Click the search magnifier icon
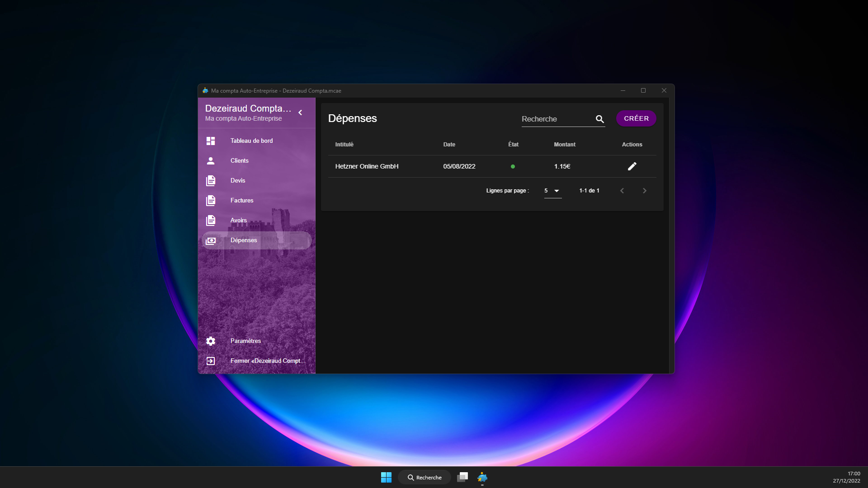The height and width of the screenshot is (488, 868). click(x=599, y=119)
